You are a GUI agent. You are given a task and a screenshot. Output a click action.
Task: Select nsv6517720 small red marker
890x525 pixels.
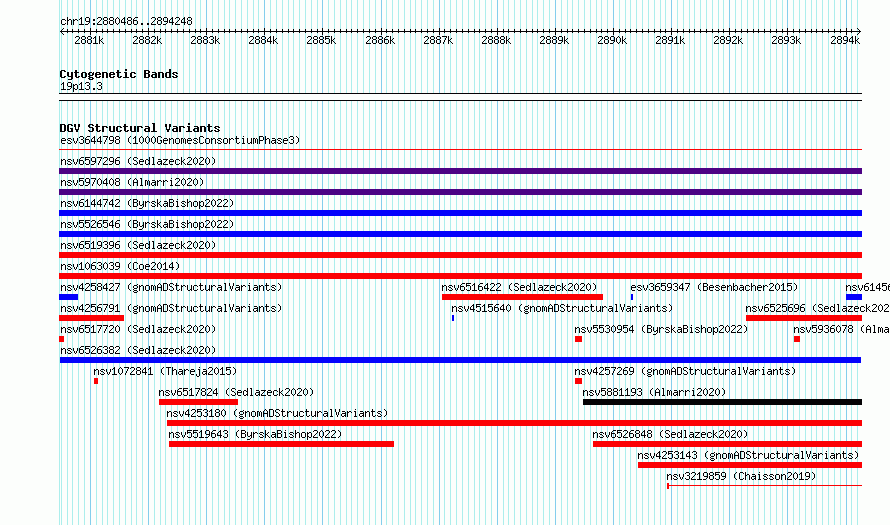click(x=61, y=339)
